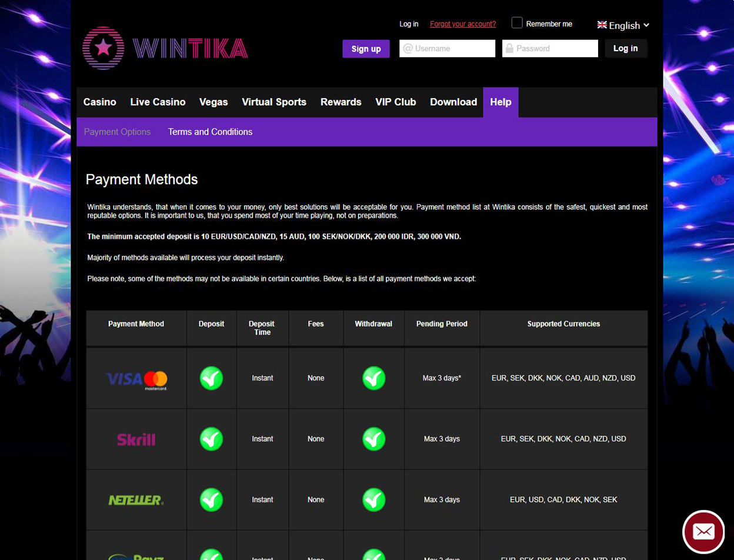Click the Deposit Time column header

click(262, 328)
